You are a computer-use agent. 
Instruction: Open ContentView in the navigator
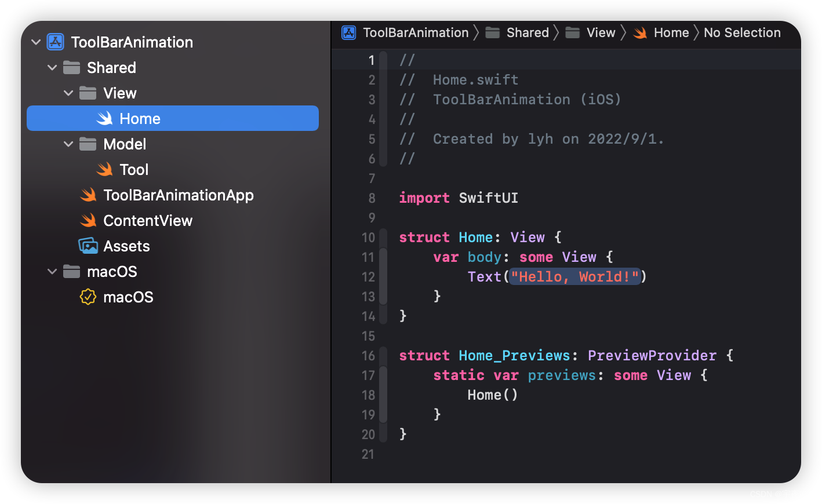pos(148,221)
